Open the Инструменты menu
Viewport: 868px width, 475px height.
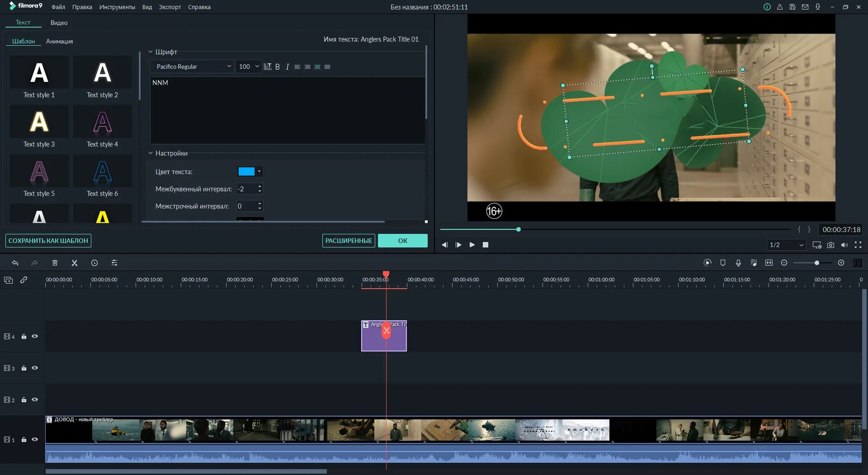pyautogui.click(x=117, y=7)
